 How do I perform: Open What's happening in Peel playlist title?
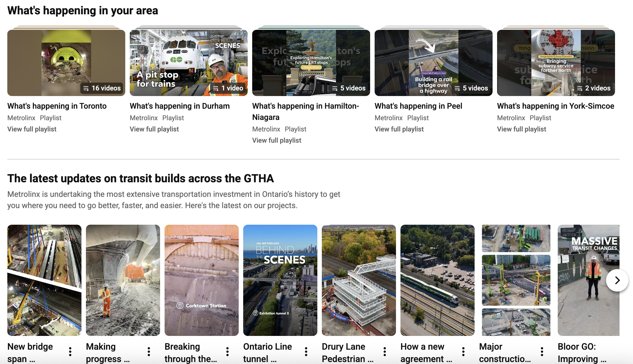coord(418,106)
